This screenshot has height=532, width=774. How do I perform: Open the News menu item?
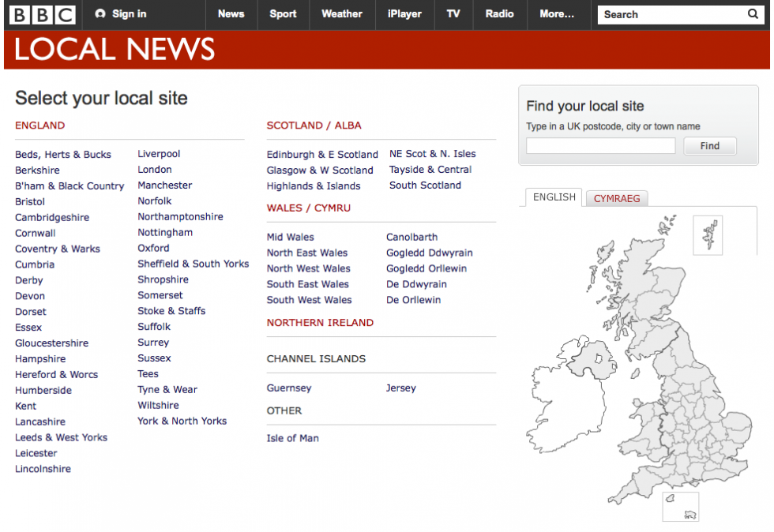pyautogui.click(x=231, y=14)
